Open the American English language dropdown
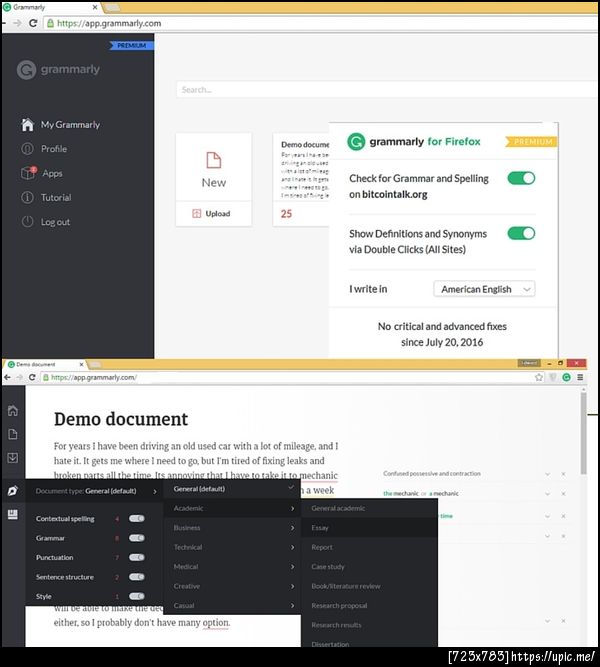The width and height of the screenshot is (600, 667). click(484, 289)
